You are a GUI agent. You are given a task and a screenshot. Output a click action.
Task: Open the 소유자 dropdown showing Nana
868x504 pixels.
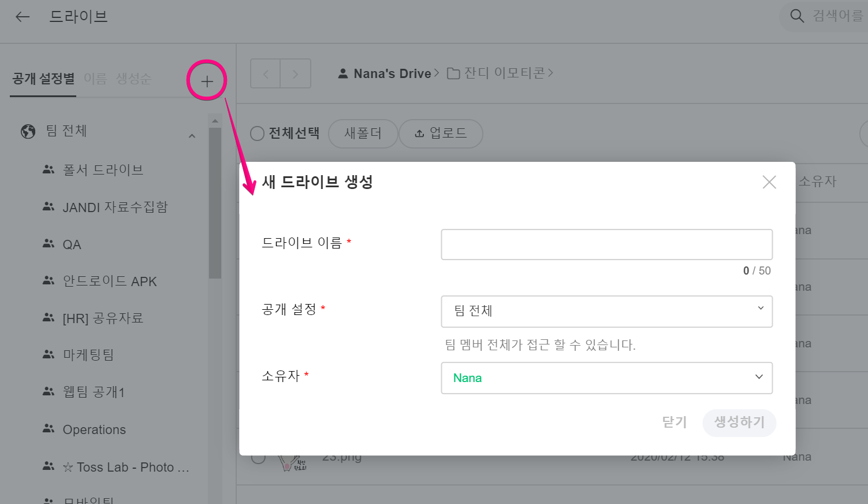pyautogui.click(x=606, y=378)
